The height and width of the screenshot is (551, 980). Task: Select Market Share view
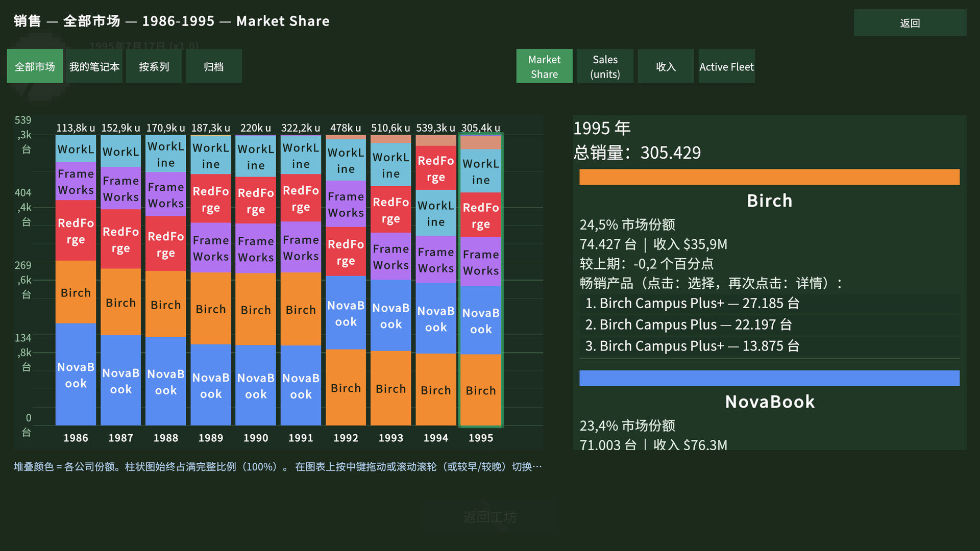[x=544, y=66]
